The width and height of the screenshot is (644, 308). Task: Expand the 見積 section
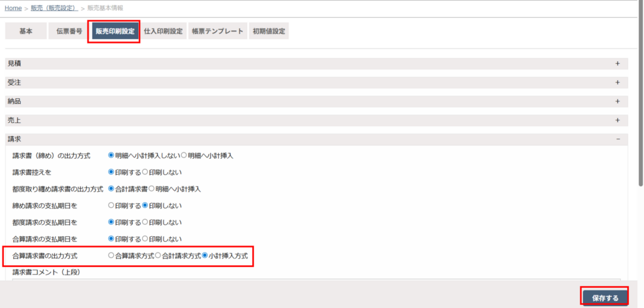coord(617,64)
